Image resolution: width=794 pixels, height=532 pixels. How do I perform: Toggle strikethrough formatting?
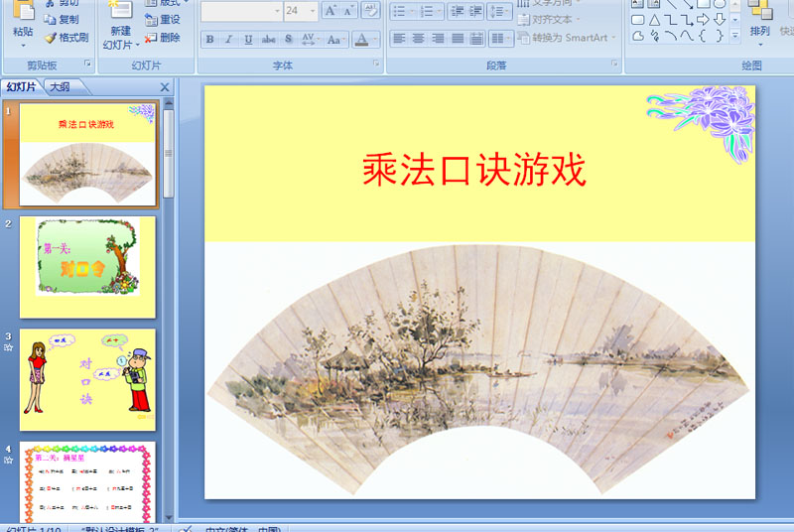pyautogui.click(x=268, y=39)
